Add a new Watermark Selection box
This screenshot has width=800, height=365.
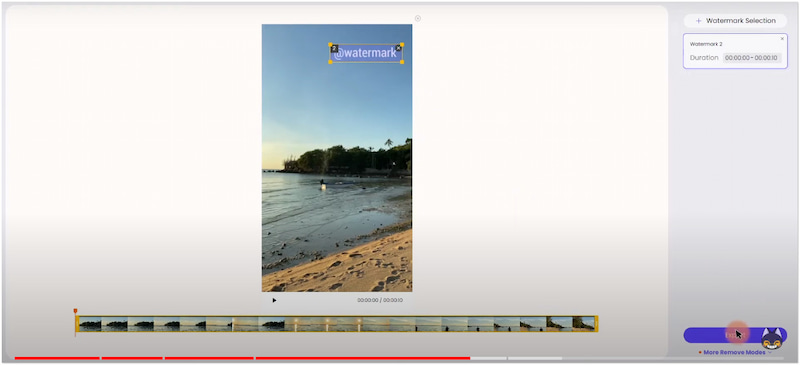tap(735, 21)
